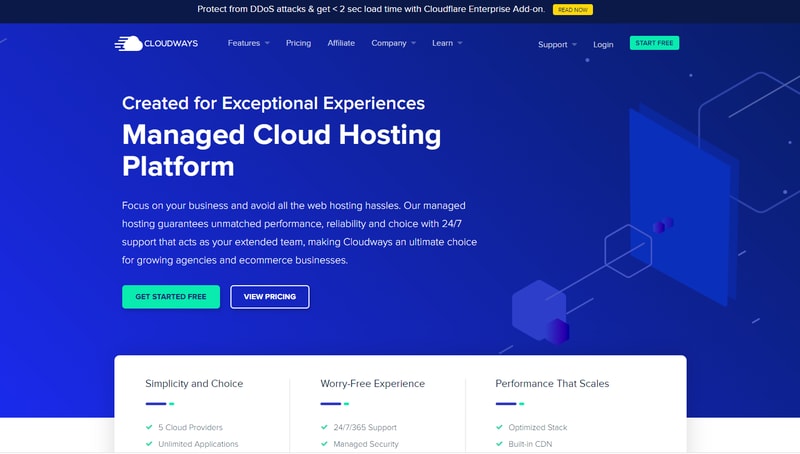Image resolution: width=800 pixels, height=454 pixels.
Task: Click the Worry-Free Experience heading
Action: coord(372,384)
